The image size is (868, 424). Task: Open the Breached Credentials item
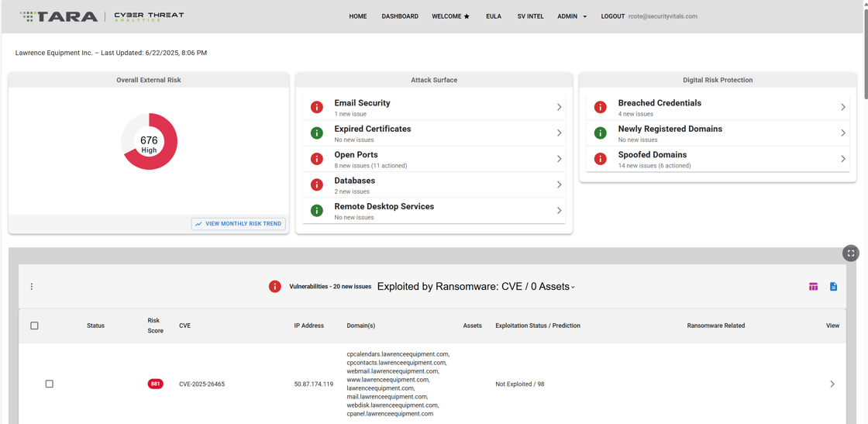(x=718, y=107)
